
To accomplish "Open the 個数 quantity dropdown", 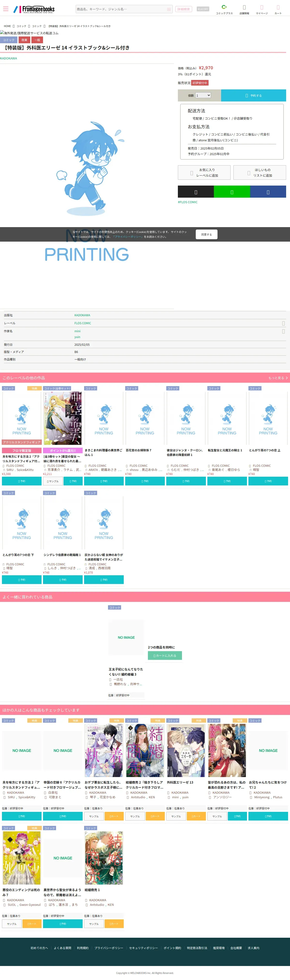I will click(203, 95).
